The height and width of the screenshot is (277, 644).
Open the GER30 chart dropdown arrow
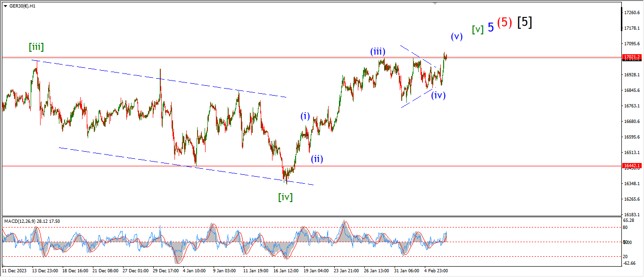(x=5, y=6)
